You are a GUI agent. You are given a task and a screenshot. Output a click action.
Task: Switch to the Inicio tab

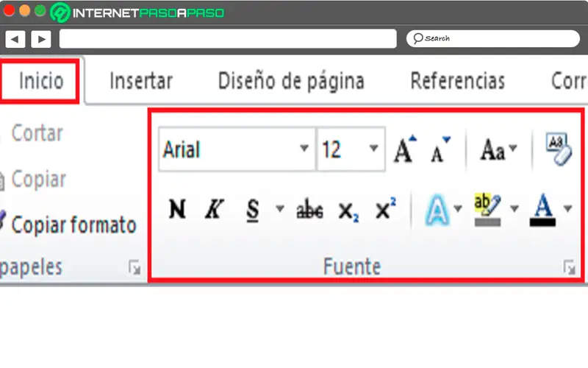[x=41, y=81]
